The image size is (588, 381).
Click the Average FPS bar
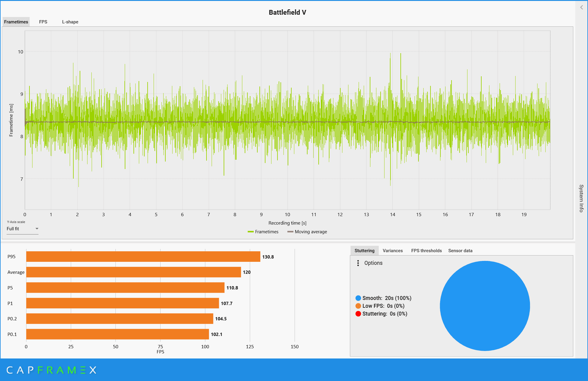click(133, 272)
